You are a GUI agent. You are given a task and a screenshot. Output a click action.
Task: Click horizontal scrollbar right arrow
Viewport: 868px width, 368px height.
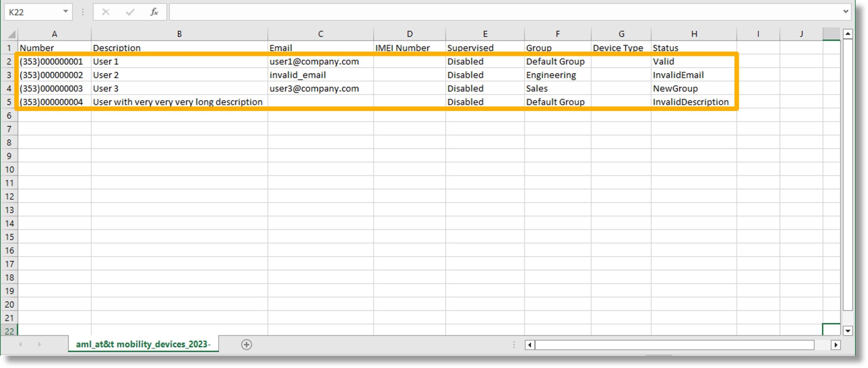click(x=836, y=345)
